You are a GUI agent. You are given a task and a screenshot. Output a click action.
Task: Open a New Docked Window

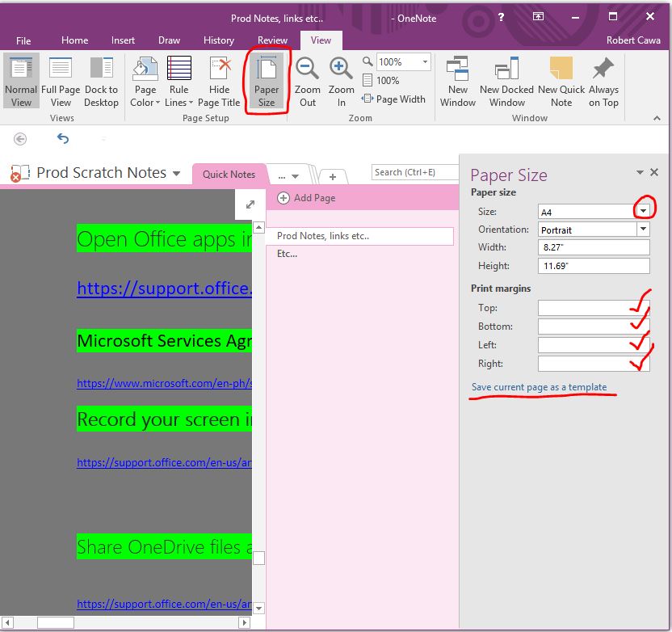coord(506,81)
